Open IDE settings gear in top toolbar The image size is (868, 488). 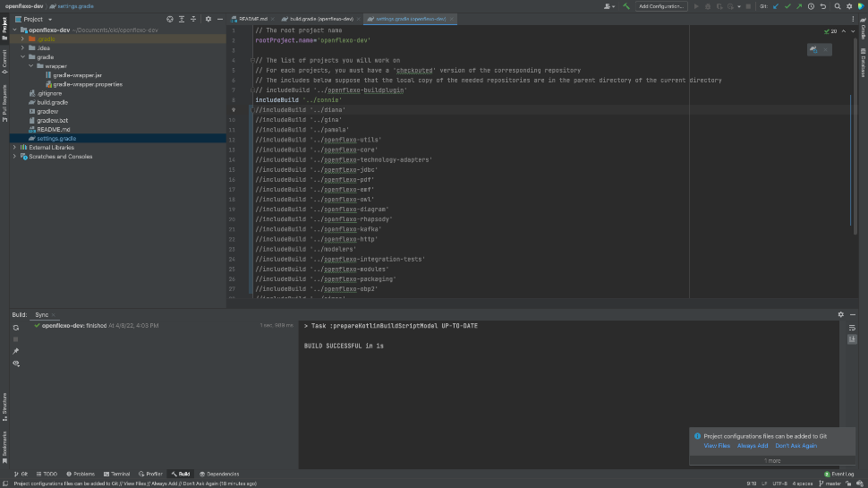(849, 6)
